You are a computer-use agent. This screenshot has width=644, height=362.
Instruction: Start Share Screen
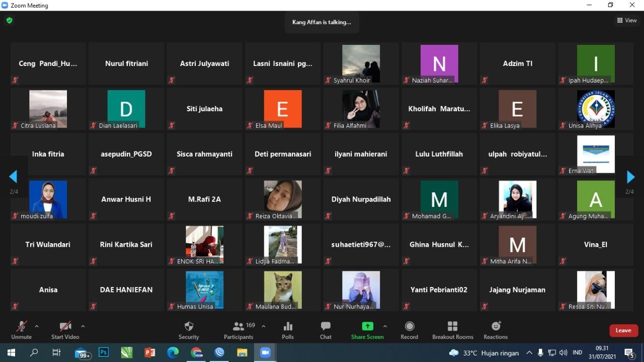(367, 330)
